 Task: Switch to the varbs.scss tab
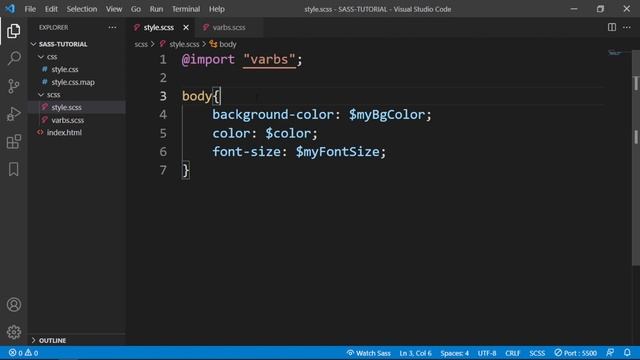pyautogui.click(x=229, y=27)
